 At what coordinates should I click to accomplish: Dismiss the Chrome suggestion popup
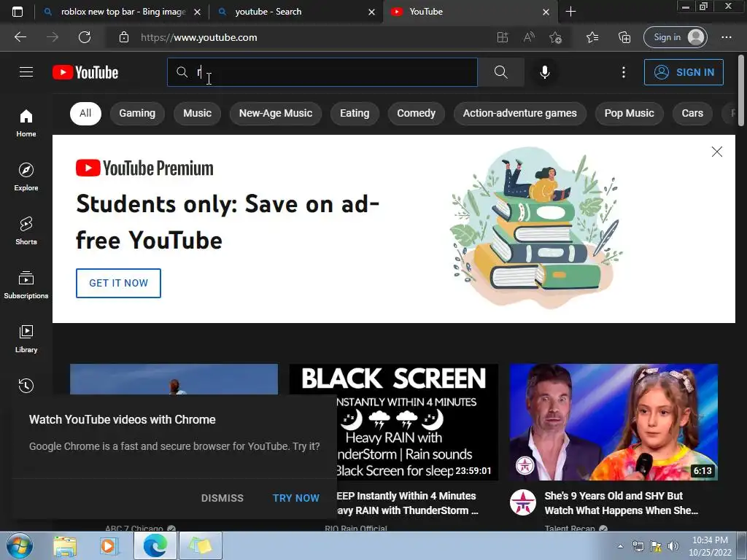(222, 497)
